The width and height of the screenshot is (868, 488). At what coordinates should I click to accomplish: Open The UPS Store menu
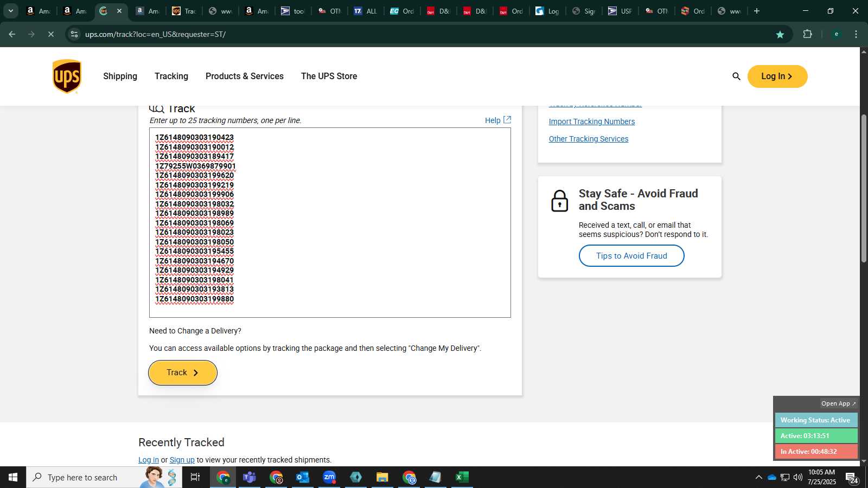pos(329,76)
